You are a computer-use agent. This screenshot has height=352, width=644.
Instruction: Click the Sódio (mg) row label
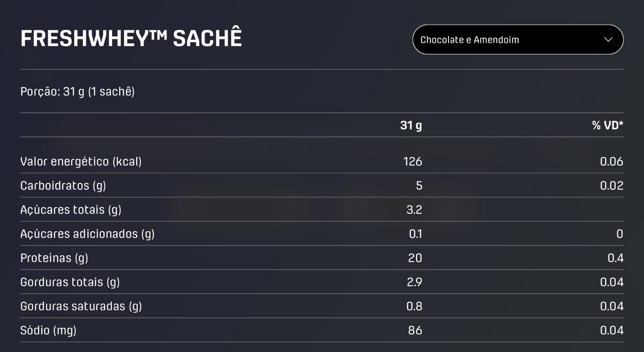pyautogui.click(x=48, y=331)
